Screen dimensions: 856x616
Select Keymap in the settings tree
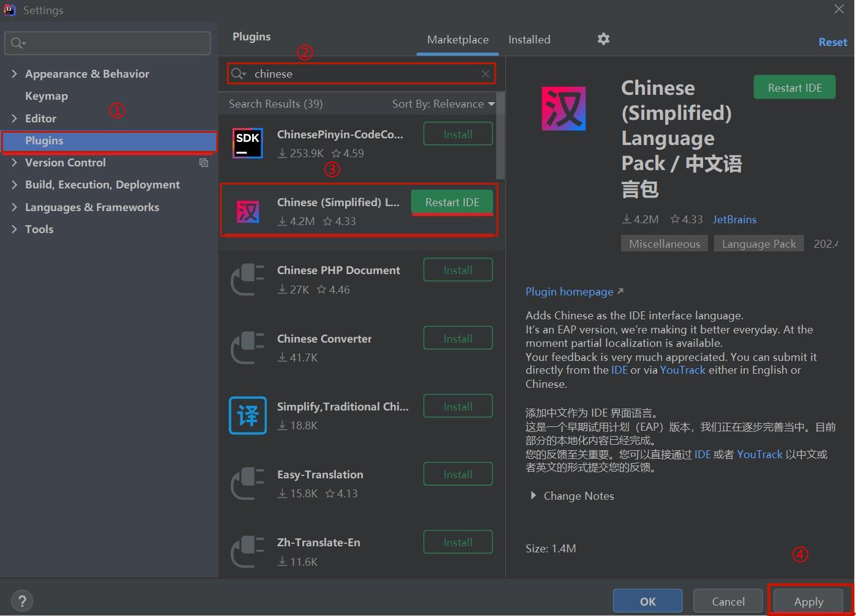pos(47,96)
